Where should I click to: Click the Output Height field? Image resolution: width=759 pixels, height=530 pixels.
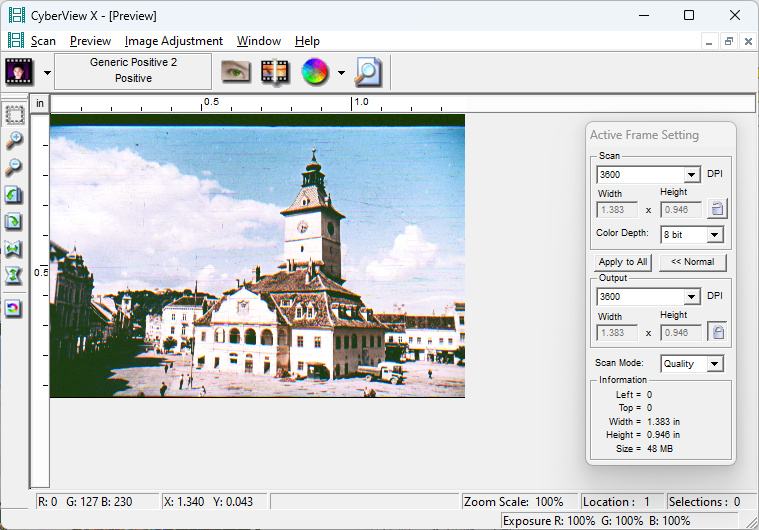681,333
